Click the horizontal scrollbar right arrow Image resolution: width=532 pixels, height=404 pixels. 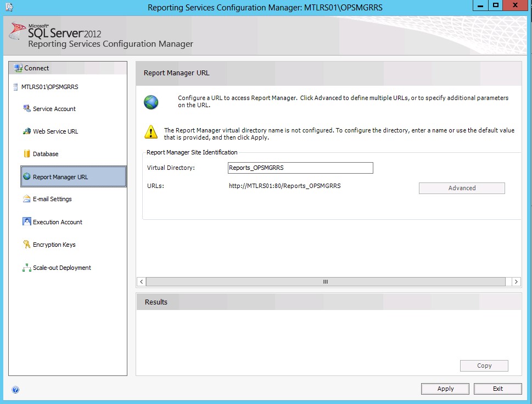pyautogui.click(x=516, y=281)
